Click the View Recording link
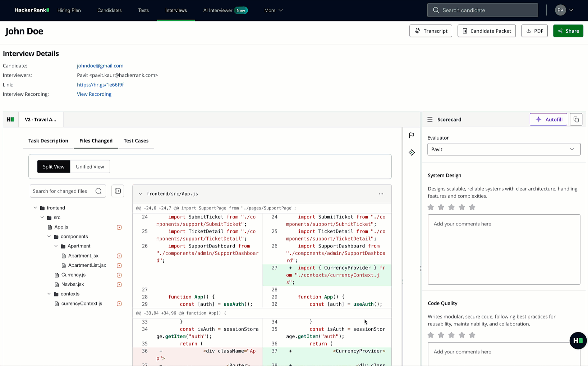588x366 pixels. tap(94, 94)
